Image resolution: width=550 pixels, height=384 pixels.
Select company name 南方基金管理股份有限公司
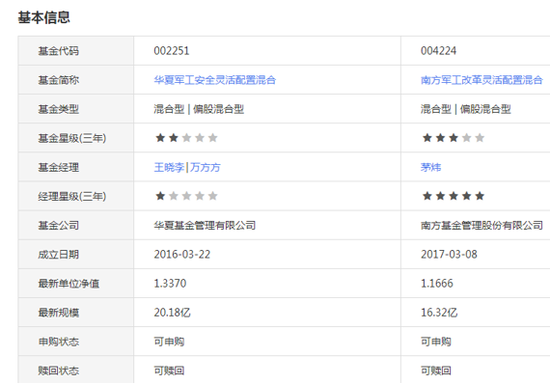(x=482, y=225)
